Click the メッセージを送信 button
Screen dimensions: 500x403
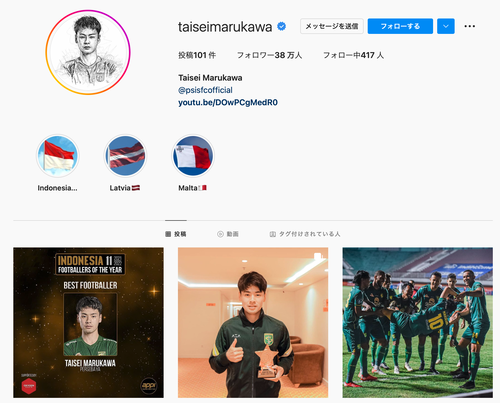coord(332,26)
